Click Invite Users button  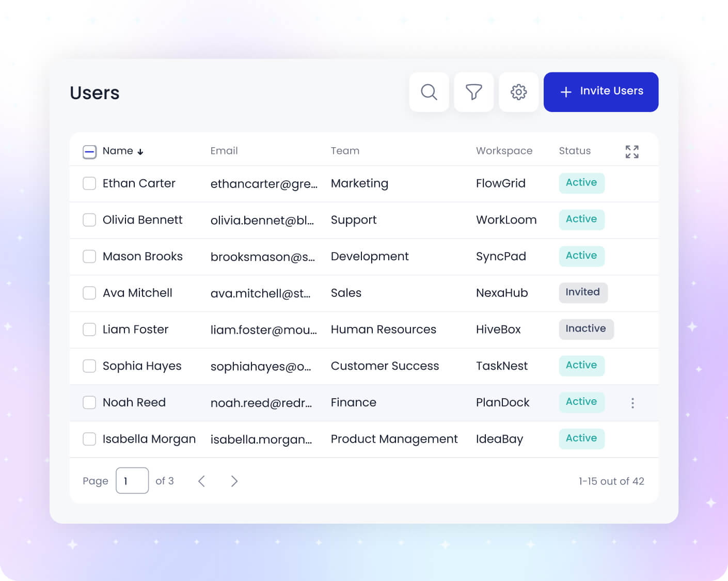pos(601,92)
